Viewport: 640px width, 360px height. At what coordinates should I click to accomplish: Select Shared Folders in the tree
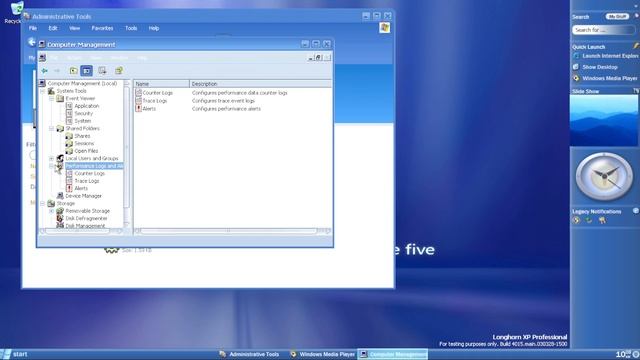pos(82,129)
